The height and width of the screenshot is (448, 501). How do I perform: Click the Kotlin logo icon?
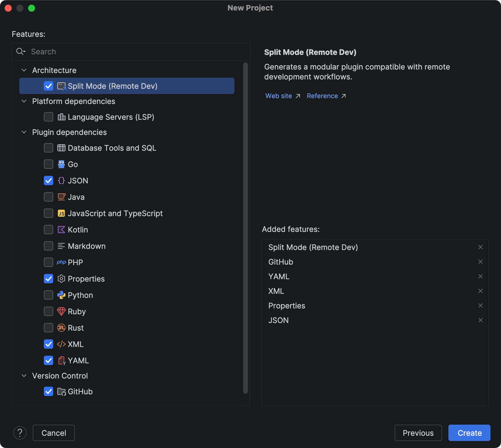[61, 230]
